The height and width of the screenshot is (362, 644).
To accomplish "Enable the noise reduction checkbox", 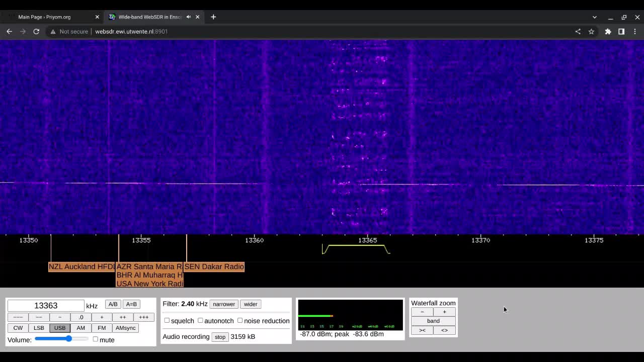I will click(240, 320).
